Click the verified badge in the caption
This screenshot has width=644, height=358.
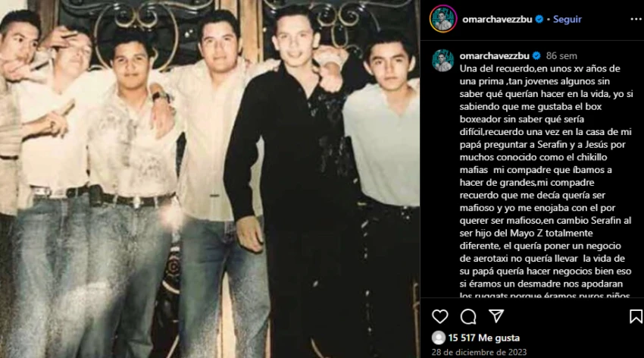click(x=536, y=55)
